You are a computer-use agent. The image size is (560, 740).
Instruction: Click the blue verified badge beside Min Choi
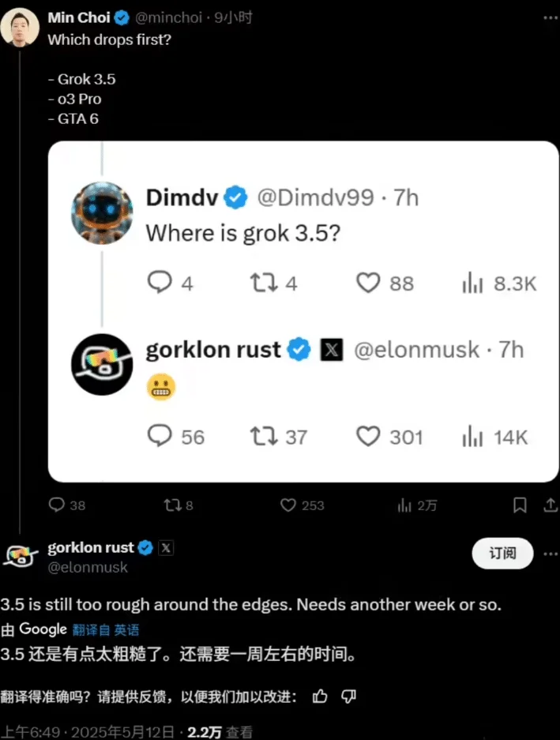click(122, 18)
